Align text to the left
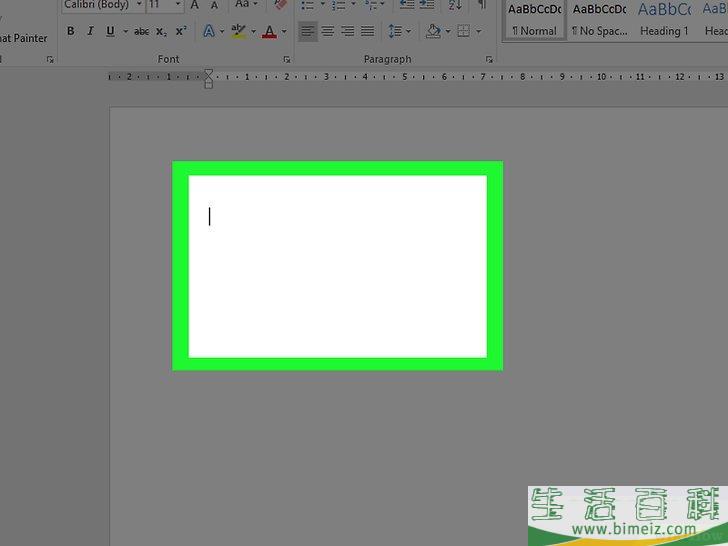Viewport: 728px width, 546px height. point(308,32)
